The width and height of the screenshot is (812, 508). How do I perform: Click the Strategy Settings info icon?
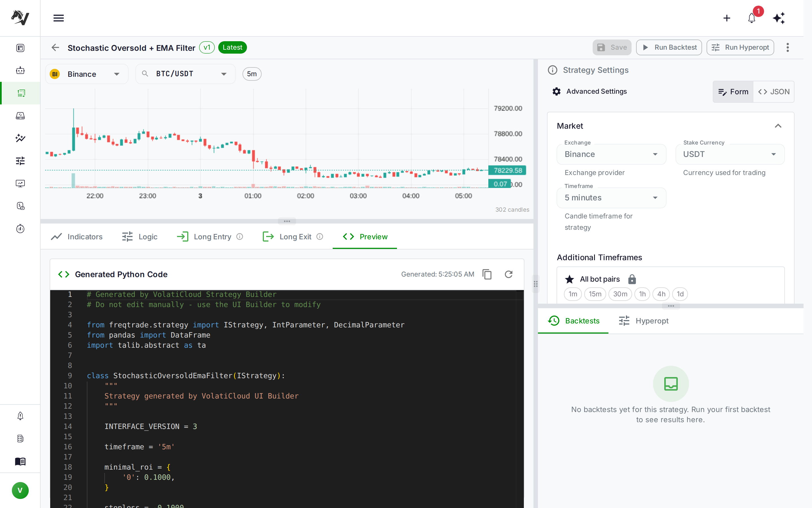pos(553,70)
